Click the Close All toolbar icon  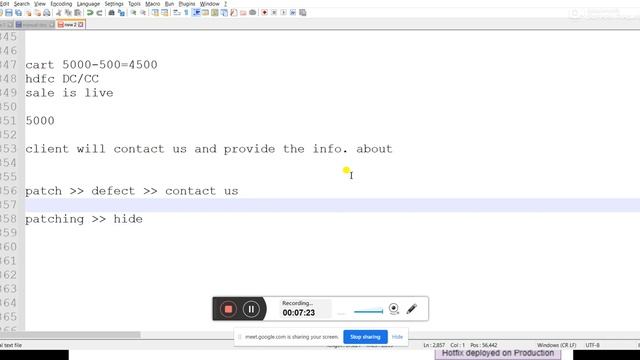click(x=38, y=13)
